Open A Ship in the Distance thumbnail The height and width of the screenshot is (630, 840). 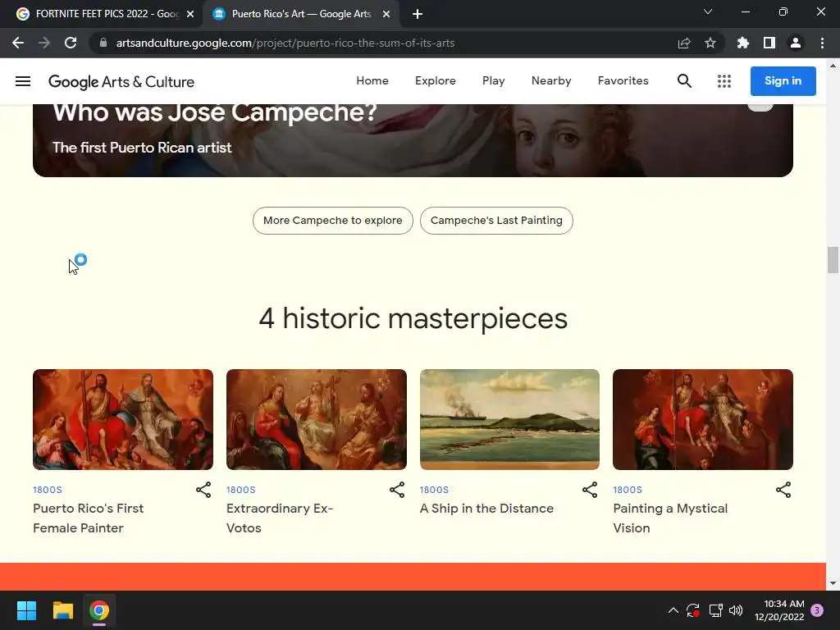point(509,419)
